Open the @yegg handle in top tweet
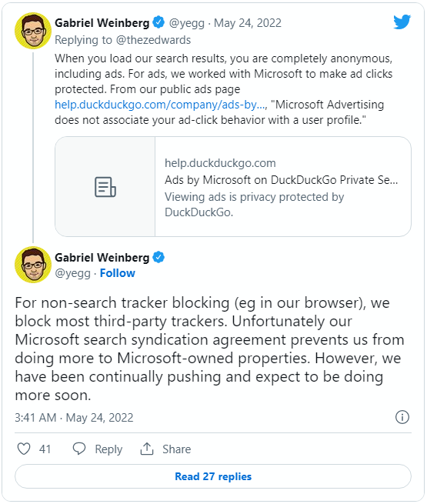Screen dimensions: 427x504 [x=187, y=23]
